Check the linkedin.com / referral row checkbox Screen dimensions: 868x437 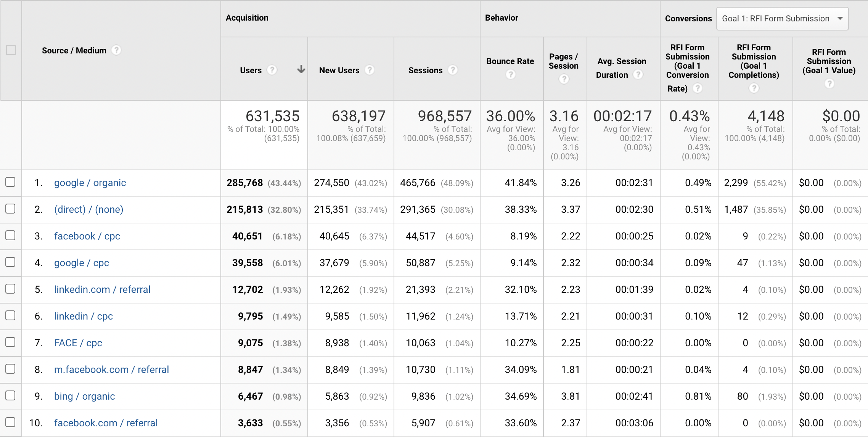pos(10,289)
